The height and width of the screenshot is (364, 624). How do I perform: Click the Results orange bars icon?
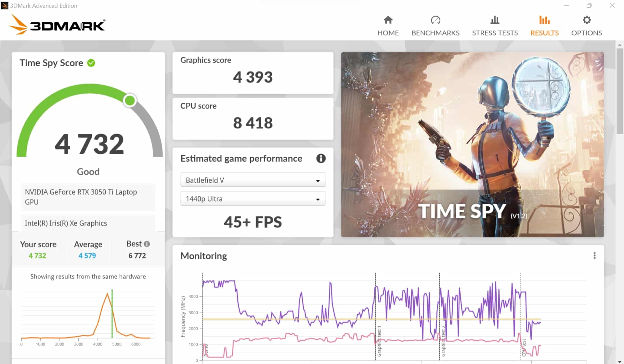coord(544,20)
